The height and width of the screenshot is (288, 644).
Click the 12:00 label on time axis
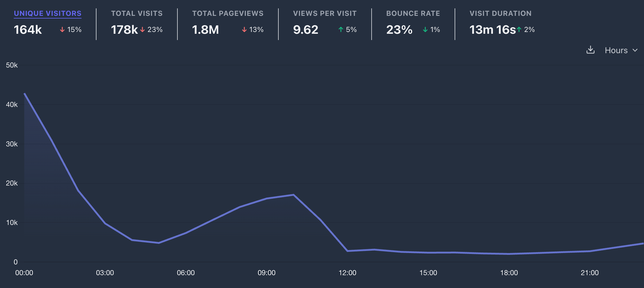[347, 273]
